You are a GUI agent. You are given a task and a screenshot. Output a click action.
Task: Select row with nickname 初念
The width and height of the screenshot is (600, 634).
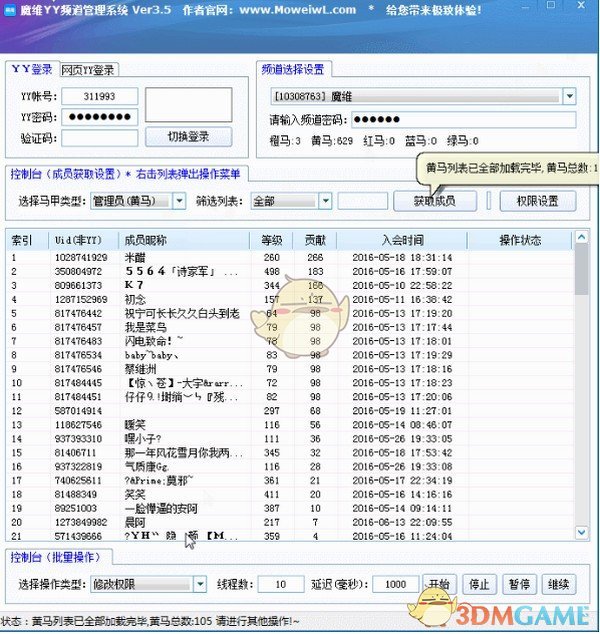pos(290,299)
